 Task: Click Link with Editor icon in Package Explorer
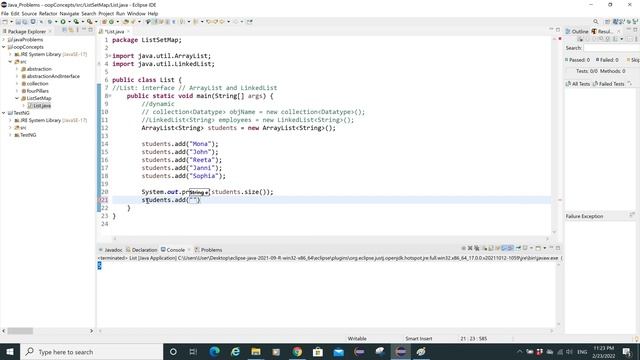(71, 30)
